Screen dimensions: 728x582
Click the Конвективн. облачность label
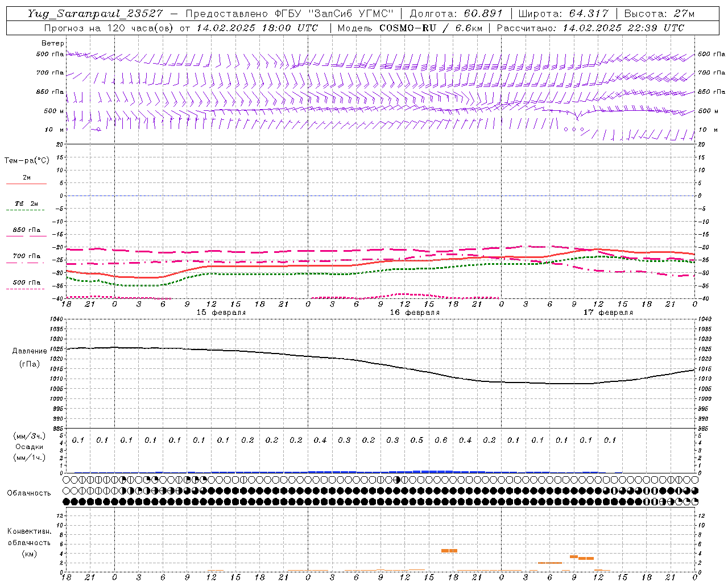click(x=29, y=537)
